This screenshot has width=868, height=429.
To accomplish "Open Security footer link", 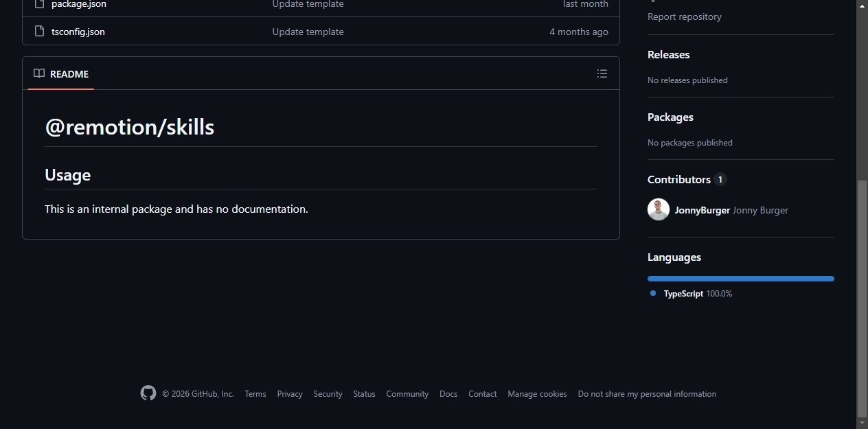I will (328, 394).
